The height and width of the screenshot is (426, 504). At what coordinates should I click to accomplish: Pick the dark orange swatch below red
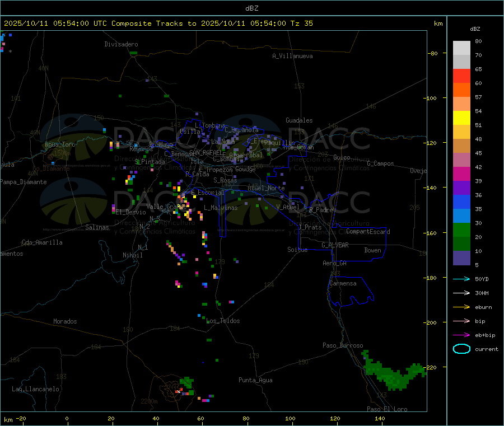pyautogui.click(x=461, y=90)
